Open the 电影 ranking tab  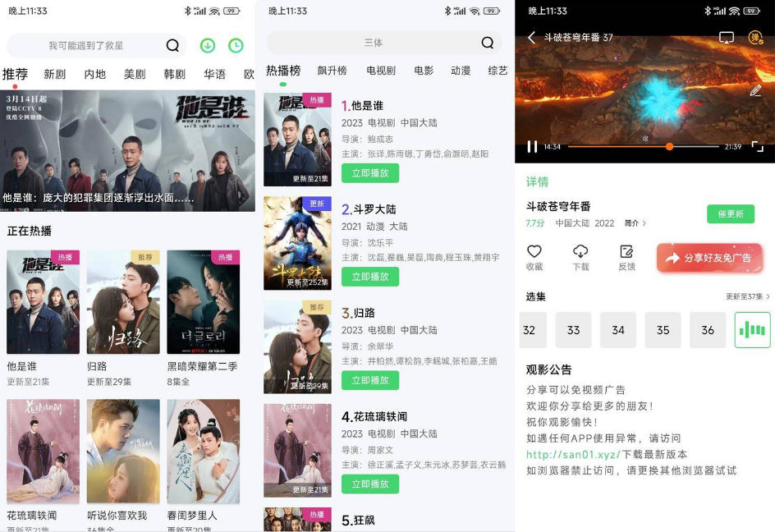[424, 71]
